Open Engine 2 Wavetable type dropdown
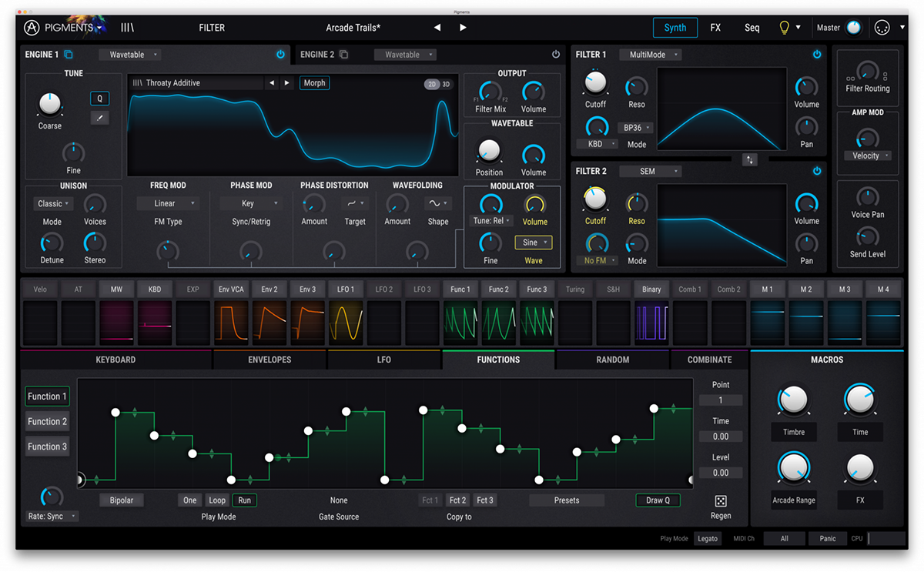The image size is (924, 572). point(405,55)
